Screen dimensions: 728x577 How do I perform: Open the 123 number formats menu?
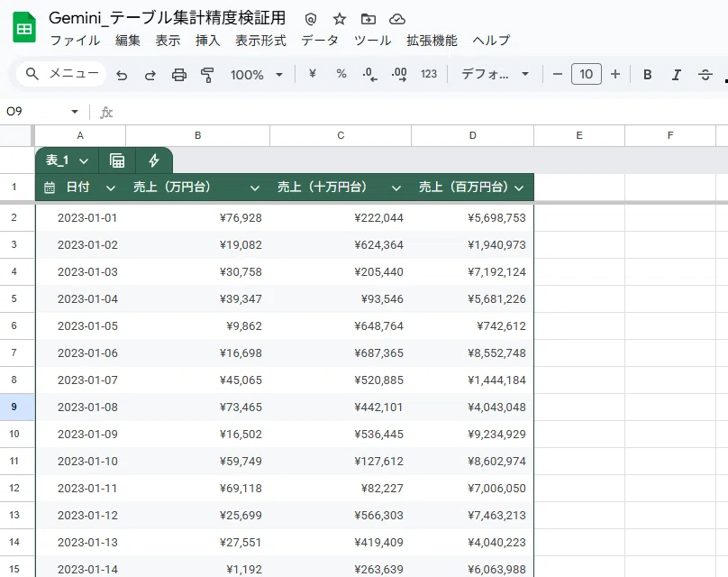tap(429, 74)
